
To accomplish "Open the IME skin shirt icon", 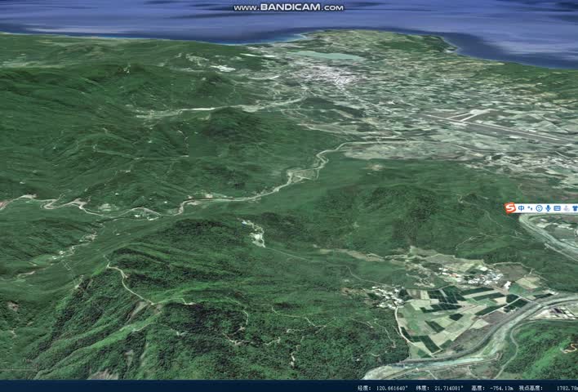I will 574,209.
